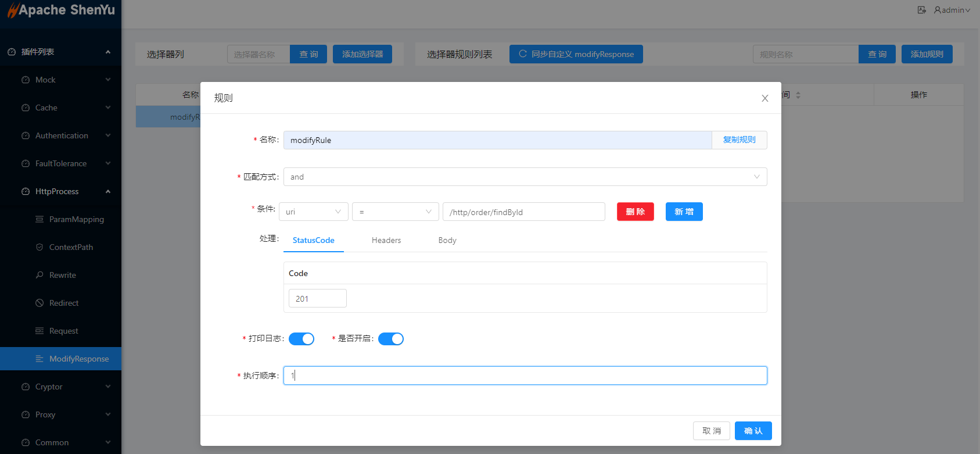Screen dimensions: 980x454
Task: Click the ContextPath shield icon
Action: [x=40, y=247]
